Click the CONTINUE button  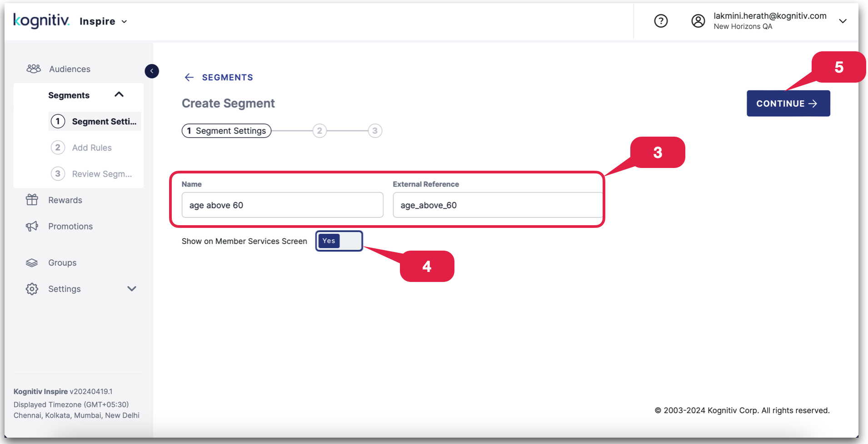click(x=788, y=104)
